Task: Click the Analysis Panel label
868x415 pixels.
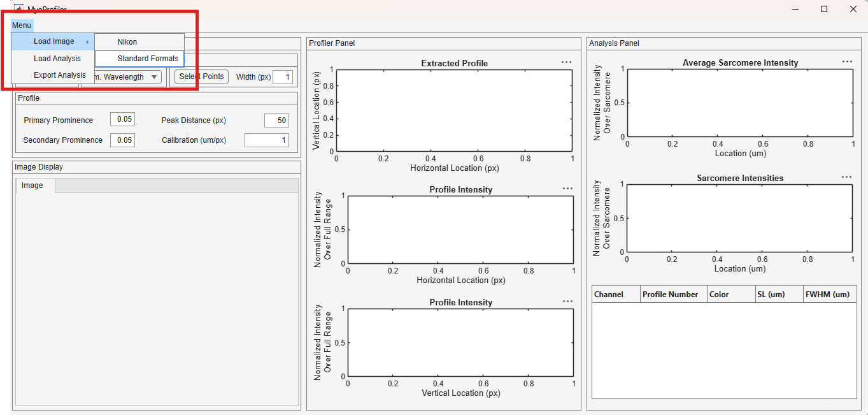Action: (x=614, y=43)
